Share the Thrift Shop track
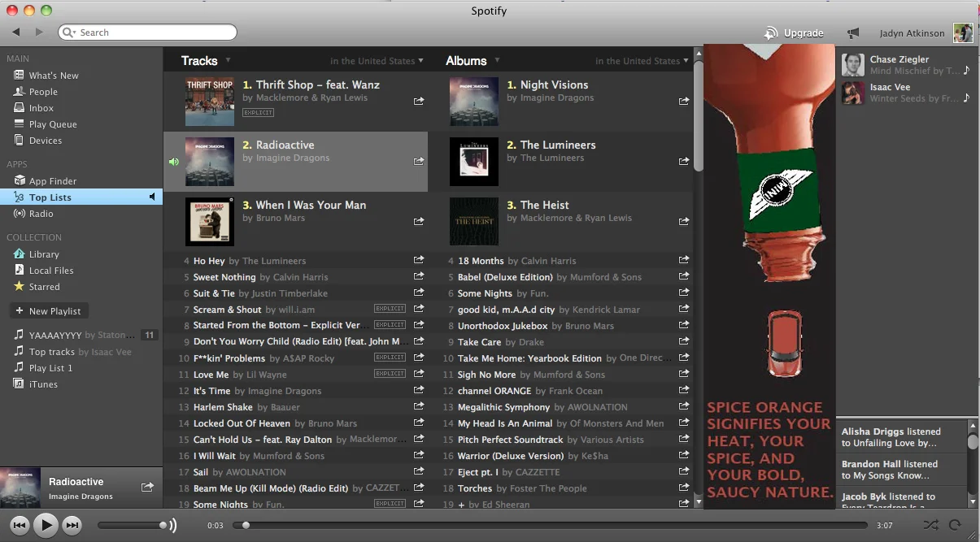The image size is (980, 542). click(x=419, y=102)
